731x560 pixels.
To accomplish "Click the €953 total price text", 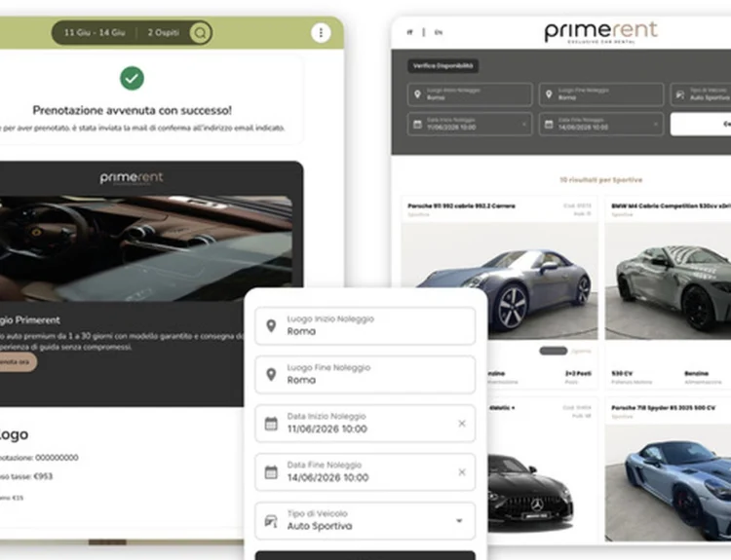I will (x=43, y=476).
